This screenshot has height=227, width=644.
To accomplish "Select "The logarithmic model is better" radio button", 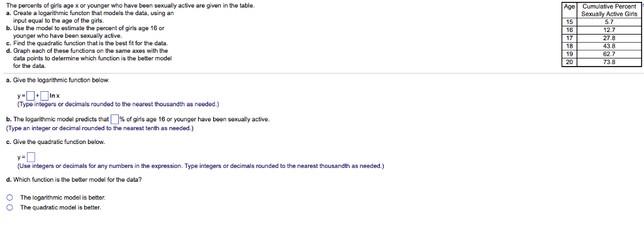I will pyautogui.click(x=9, y=197).
